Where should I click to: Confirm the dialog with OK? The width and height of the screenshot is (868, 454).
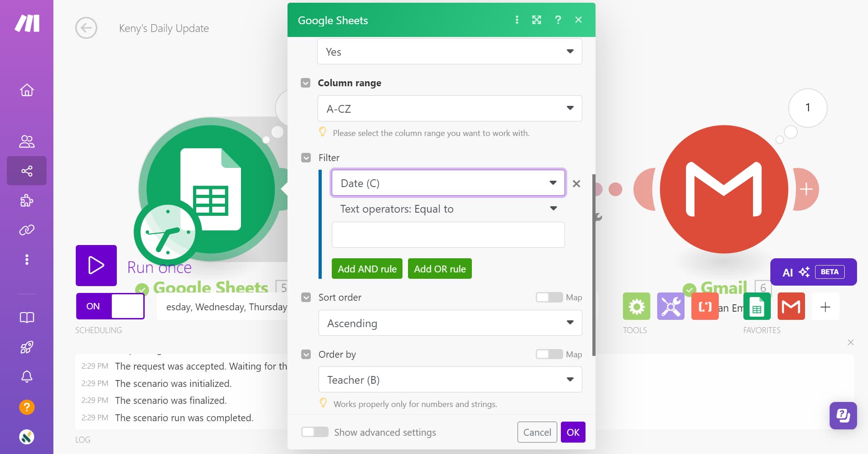[573, 432]
